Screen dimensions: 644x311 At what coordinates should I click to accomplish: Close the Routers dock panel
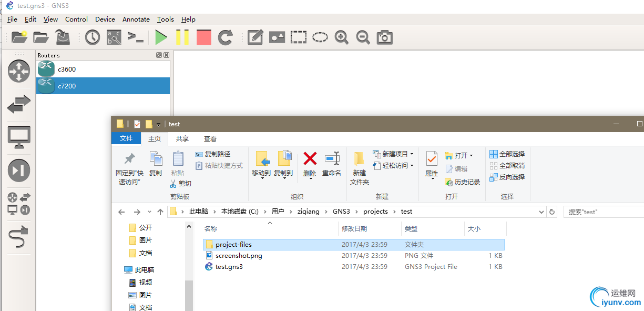click(166, 55)
